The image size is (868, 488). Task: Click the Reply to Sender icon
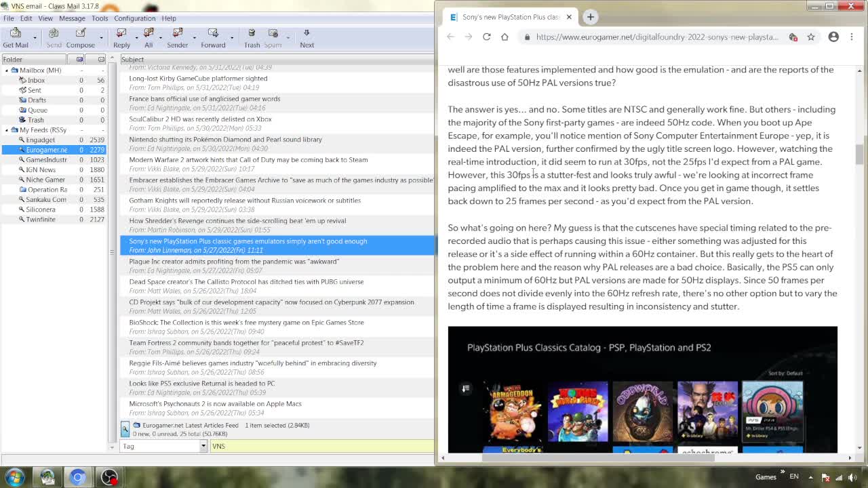[x=177, y=38]
